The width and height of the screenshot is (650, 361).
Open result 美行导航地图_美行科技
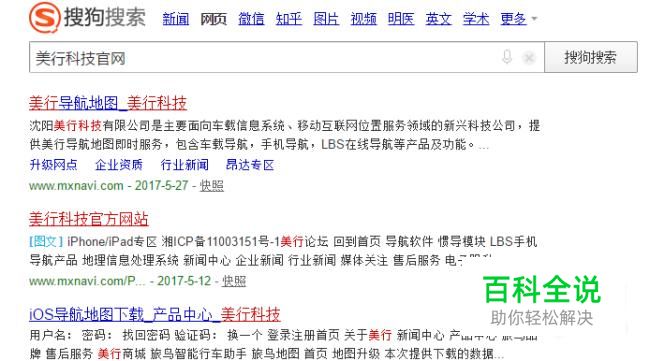108,103
